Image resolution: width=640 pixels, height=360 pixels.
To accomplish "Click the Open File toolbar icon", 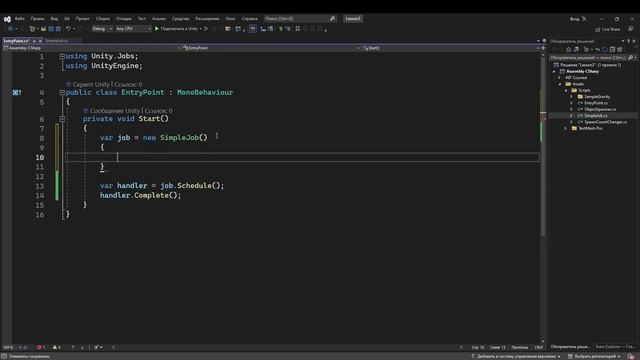I will click(43, 29).
